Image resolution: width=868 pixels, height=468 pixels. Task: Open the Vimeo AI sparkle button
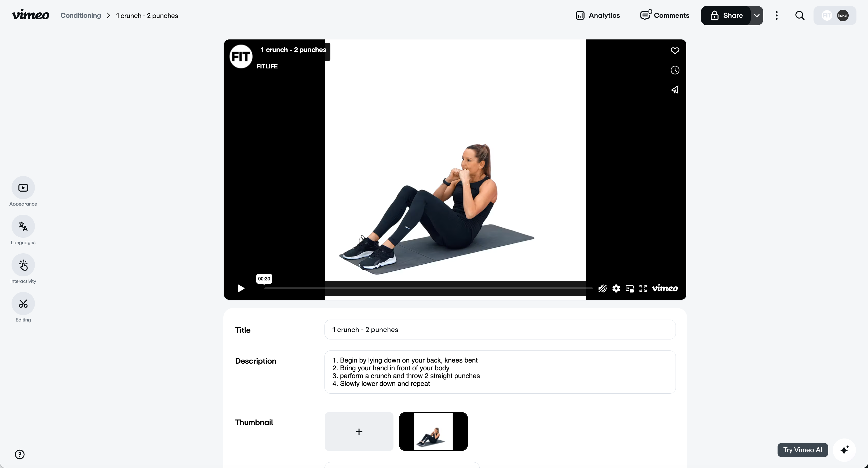tap(844, 450)
